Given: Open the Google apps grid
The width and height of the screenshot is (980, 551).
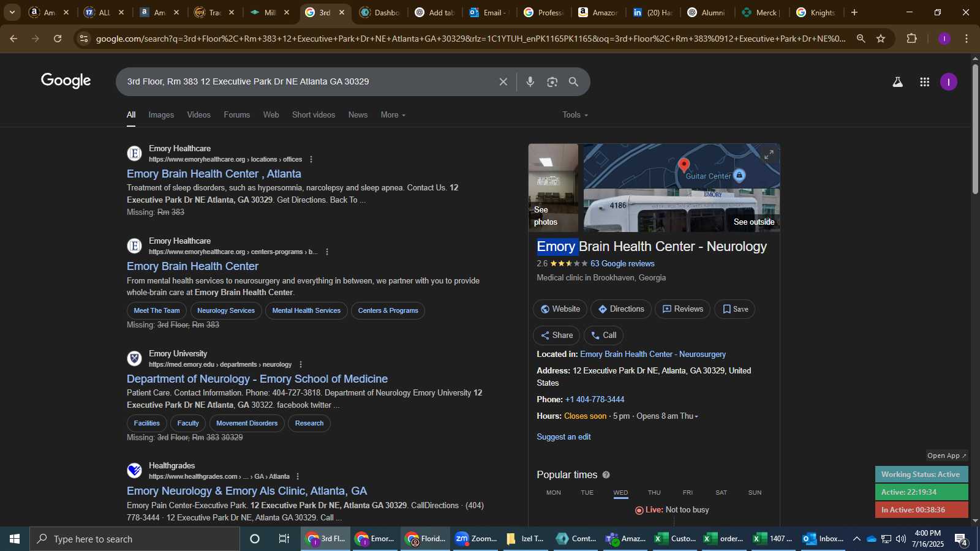Looking at the screenshot, I should pos(925,81).
